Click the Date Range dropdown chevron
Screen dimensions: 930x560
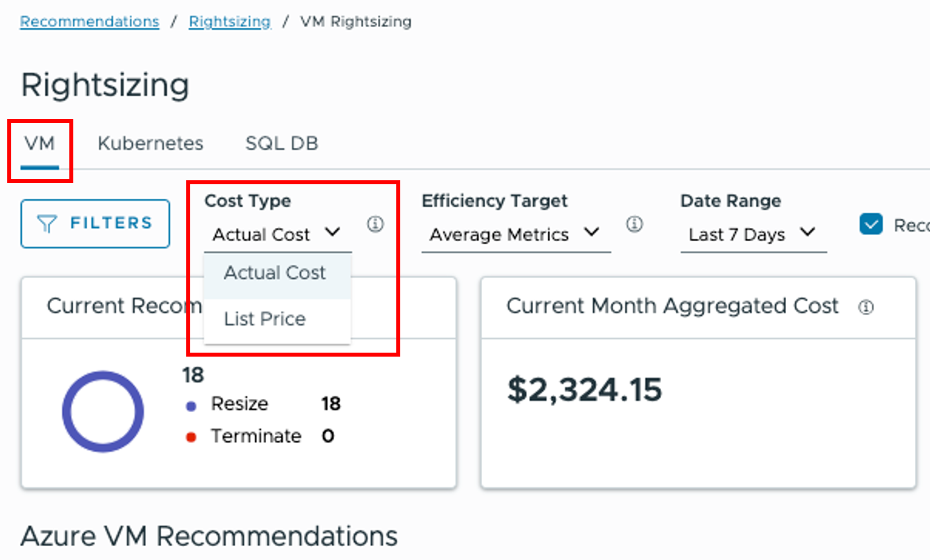pyautogui.click(x=808, y=234)
